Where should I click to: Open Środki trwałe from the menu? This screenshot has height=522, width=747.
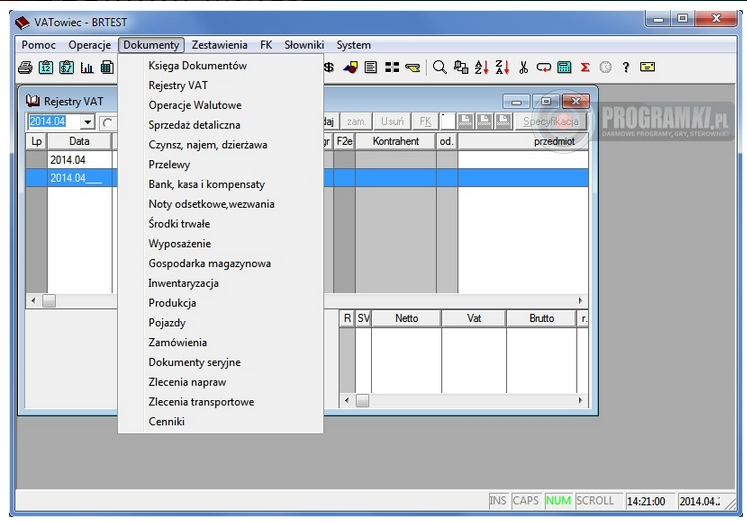(221, 224)
